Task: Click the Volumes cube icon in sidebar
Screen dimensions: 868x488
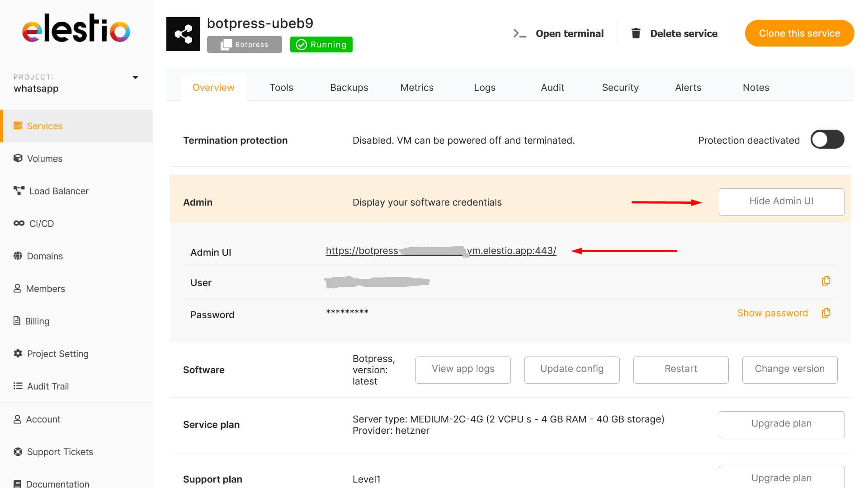Action: [x=18, y=158]
